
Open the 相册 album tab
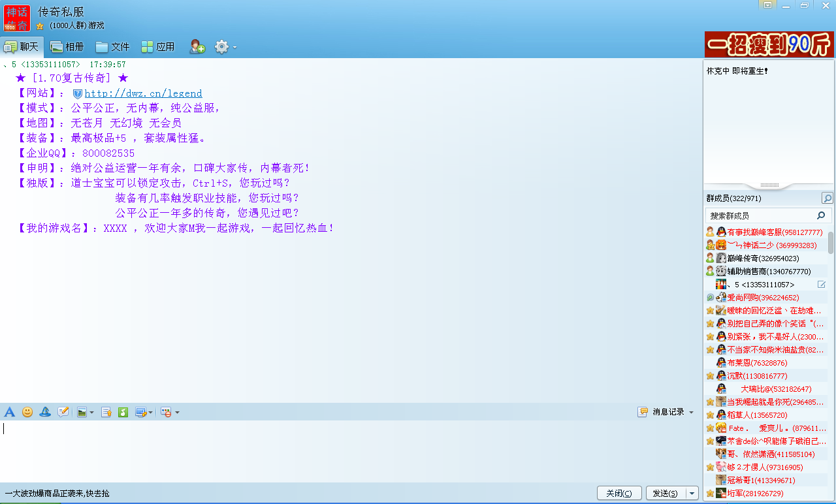[67, 47]
